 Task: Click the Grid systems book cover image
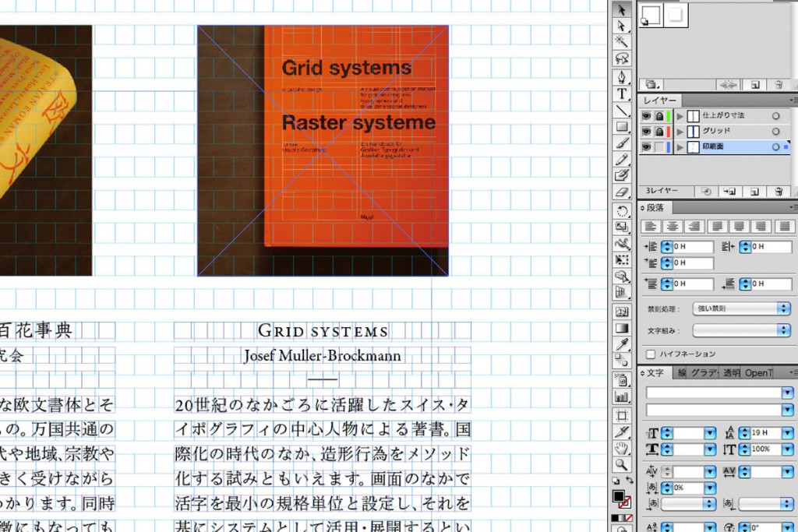point(323,150)
